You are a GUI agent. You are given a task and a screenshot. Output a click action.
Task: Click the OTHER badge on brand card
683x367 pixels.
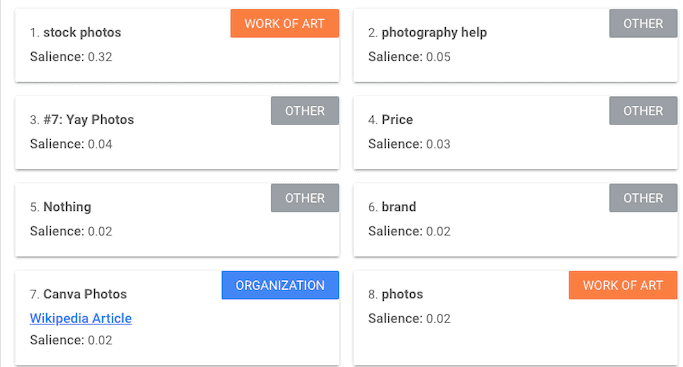pos(643,198)
